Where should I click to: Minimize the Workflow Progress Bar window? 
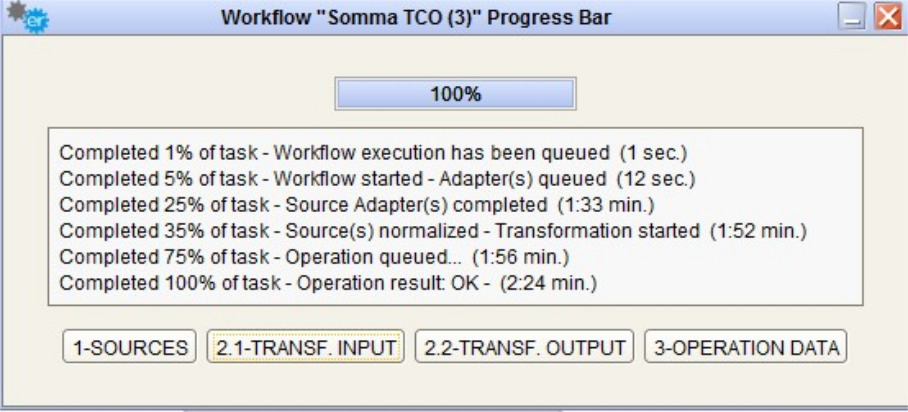pyautogui.click(x=852, y=17)
